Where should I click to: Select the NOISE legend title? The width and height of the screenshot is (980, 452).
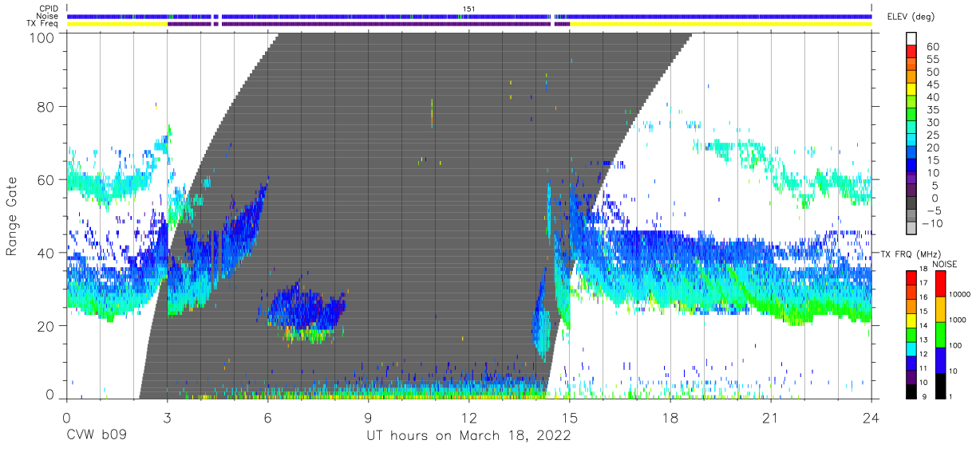[x=946, y=264]
